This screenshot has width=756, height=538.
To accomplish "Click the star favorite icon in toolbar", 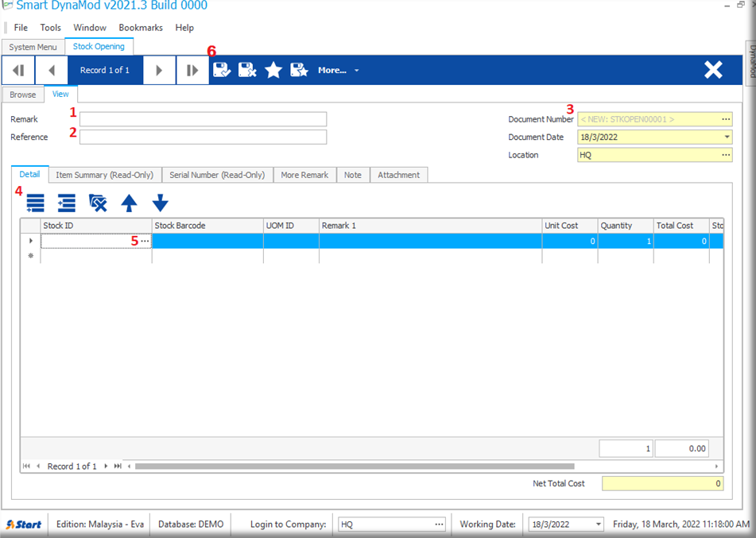I will pyautogui.click(x=273, y=70).
